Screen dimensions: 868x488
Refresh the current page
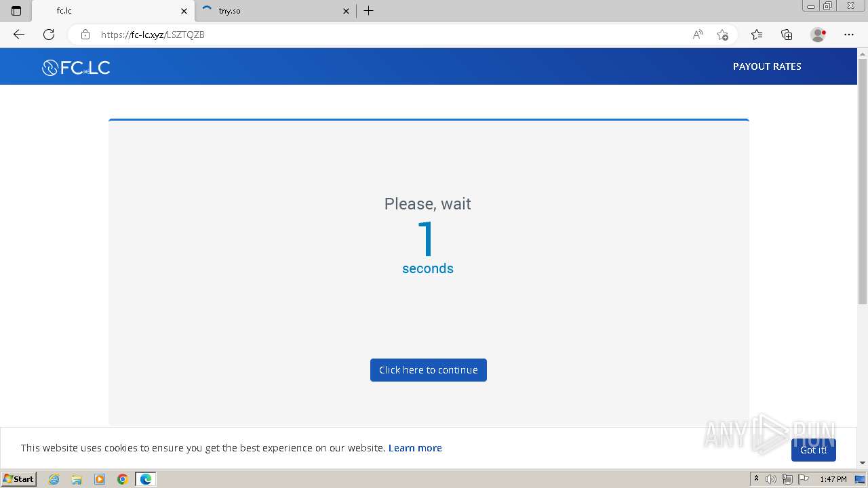click(49, 35)
